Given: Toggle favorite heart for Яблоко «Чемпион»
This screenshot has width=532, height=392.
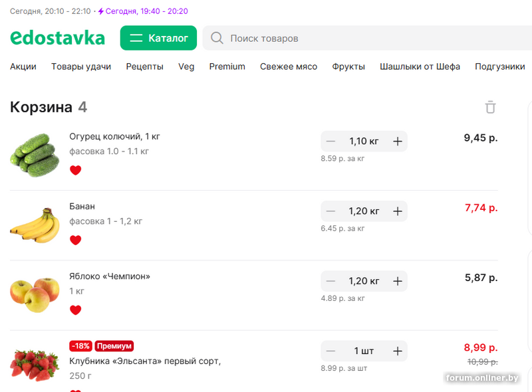Looking at the screenshot, I should [x=75, y=310].
